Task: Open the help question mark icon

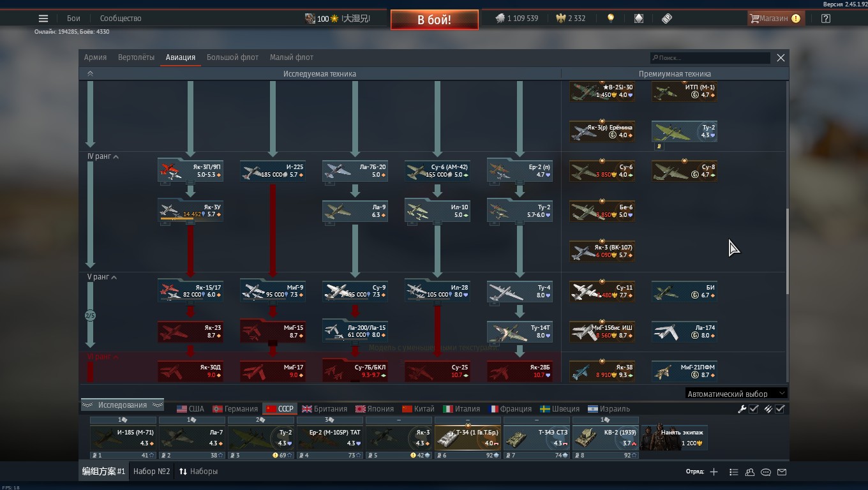Action: coord(826,19)
